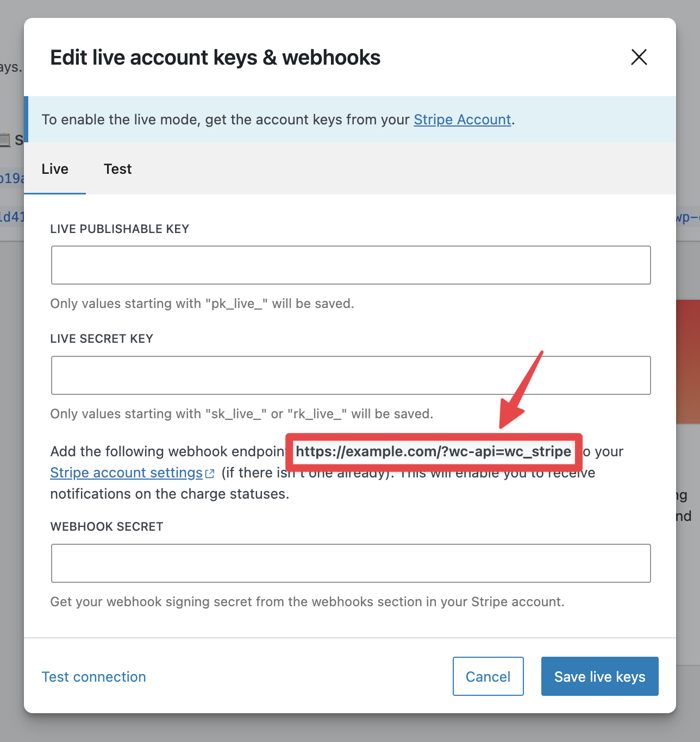The height and width of the screenshot is (742, 700).
Task: Switch to the Test tab
Action: point(117,169)
